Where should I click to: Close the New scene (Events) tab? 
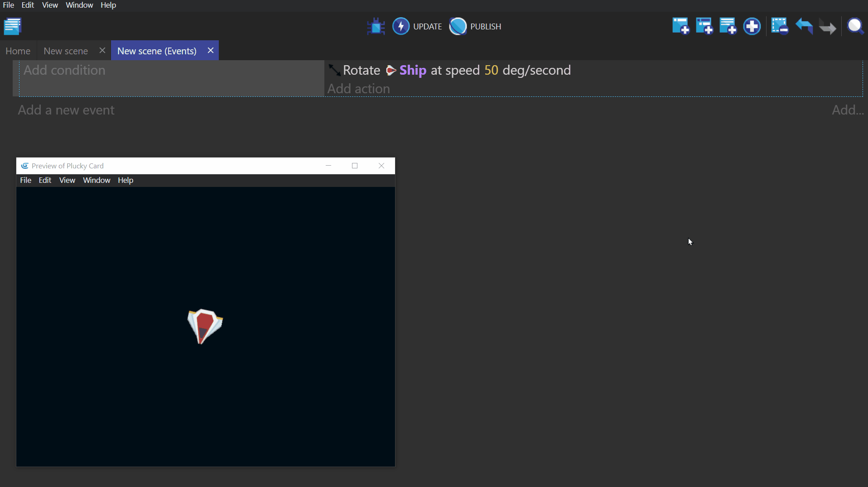pyautogui.click(x=211, y=50)
